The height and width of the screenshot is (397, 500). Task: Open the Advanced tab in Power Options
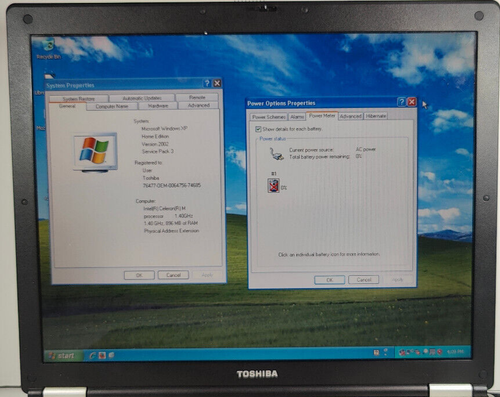[351, 116]
